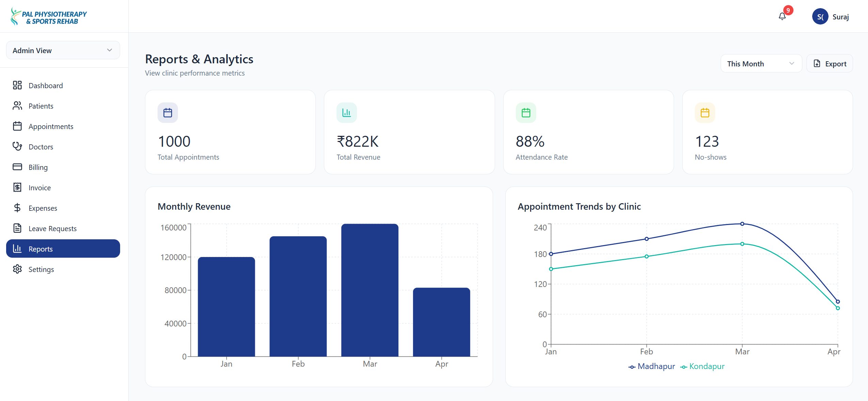This screenshot has height=401, width=868.
Task: Click Madhapur's Mar data point
Action: point(742,224)
